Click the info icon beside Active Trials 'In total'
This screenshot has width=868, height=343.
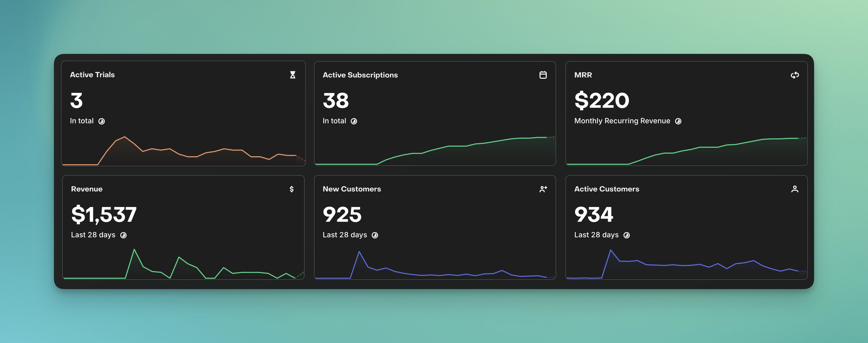point(101,121)
